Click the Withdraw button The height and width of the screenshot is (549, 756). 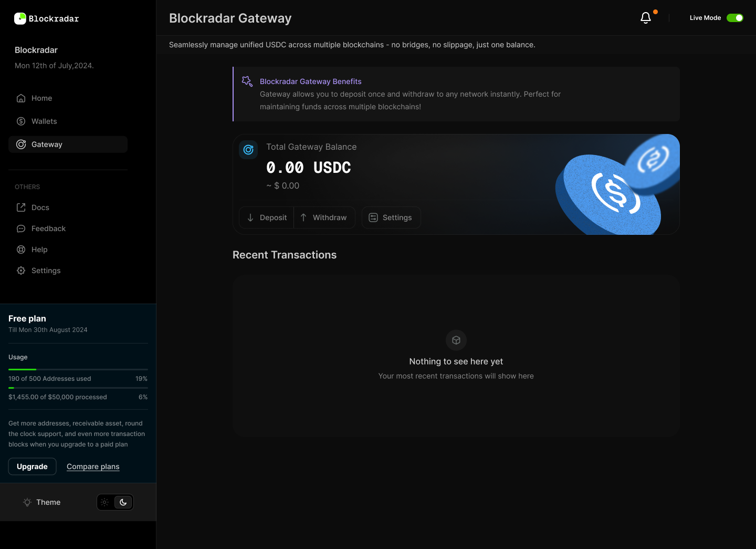pos(324,217)
